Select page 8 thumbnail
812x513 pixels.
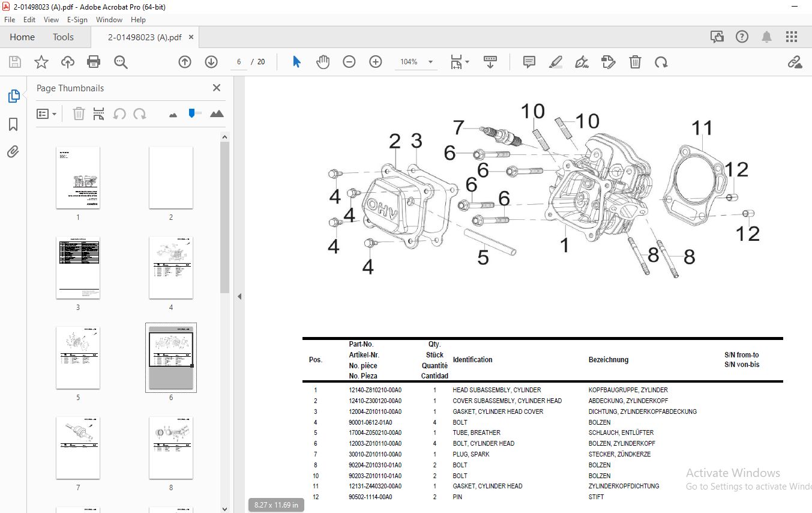point(171,448)
